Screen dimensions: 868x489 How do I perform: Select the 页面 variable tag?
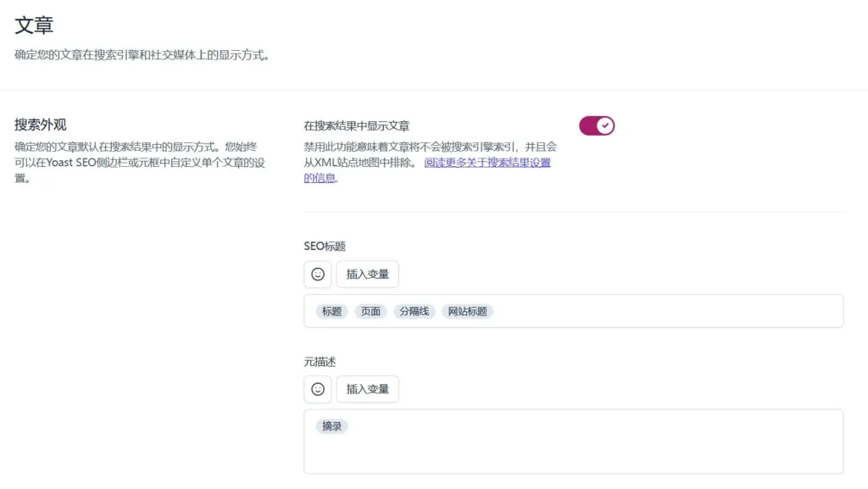[370, 311]
